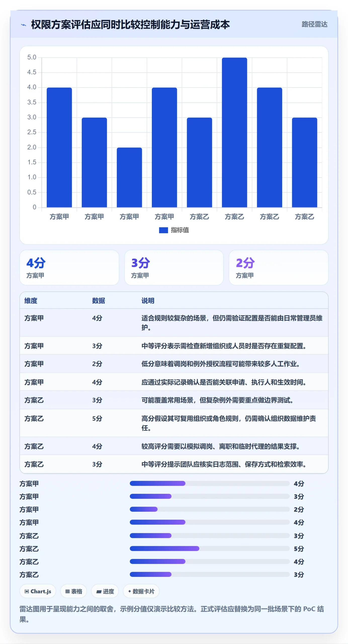Click the 2分 value beside the progress bar
The image size is (348, 644).
pos(299,509)
